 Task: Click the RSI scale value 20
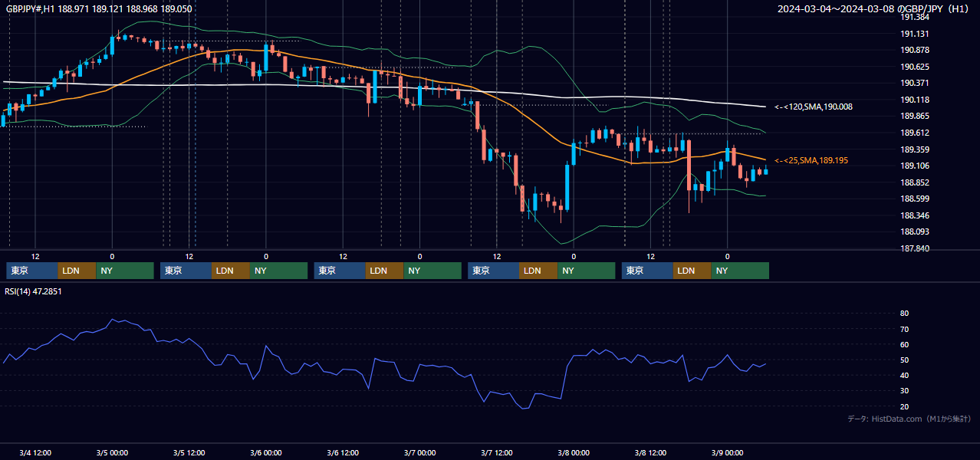[904, 406]
